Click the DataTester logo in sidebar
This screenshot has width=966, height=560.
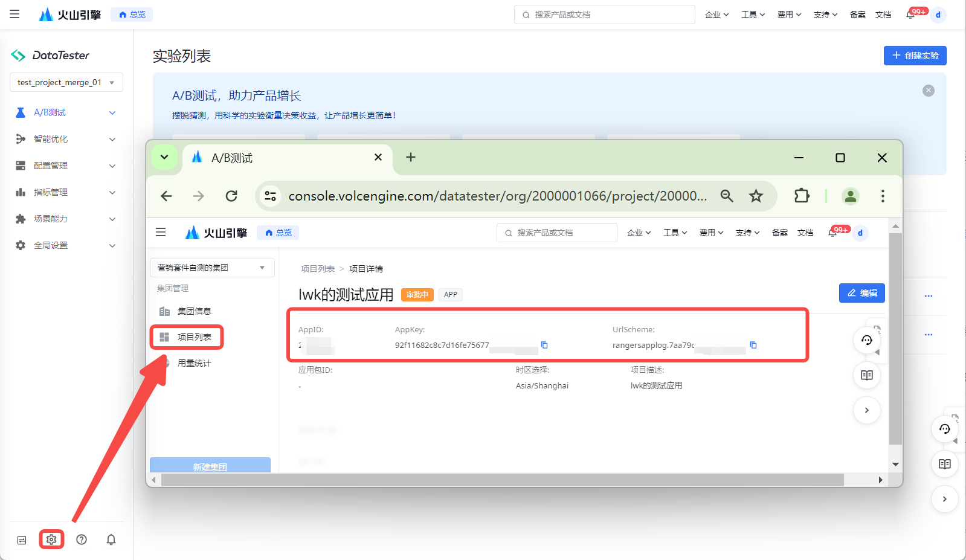(x=51, y=56)
